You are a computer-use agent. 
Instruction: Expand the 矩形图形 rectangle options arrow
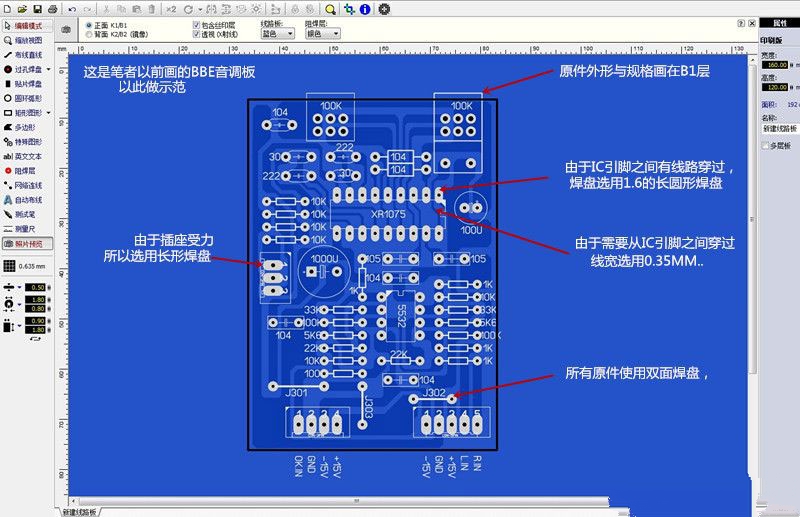tap(49, 113)
